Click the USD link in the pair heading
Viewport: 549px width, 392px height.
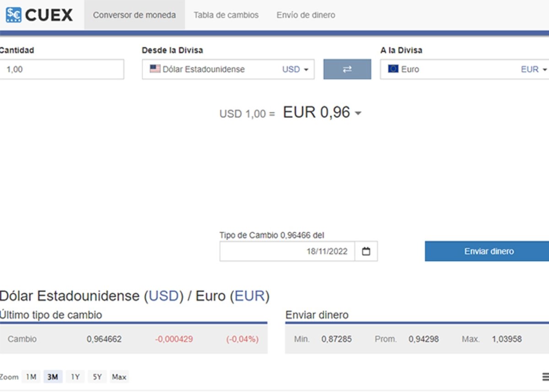163,296
